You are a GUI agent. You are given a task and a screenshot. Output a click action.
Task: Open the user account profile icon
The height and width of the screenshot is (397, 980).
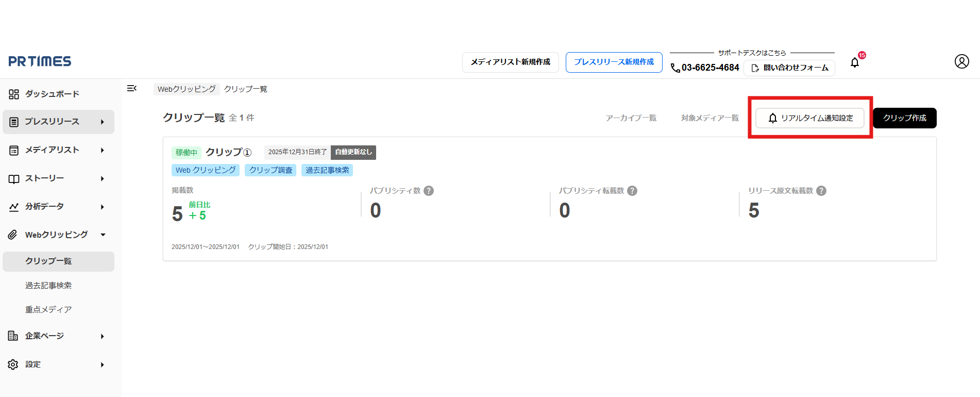pos(961,61)
